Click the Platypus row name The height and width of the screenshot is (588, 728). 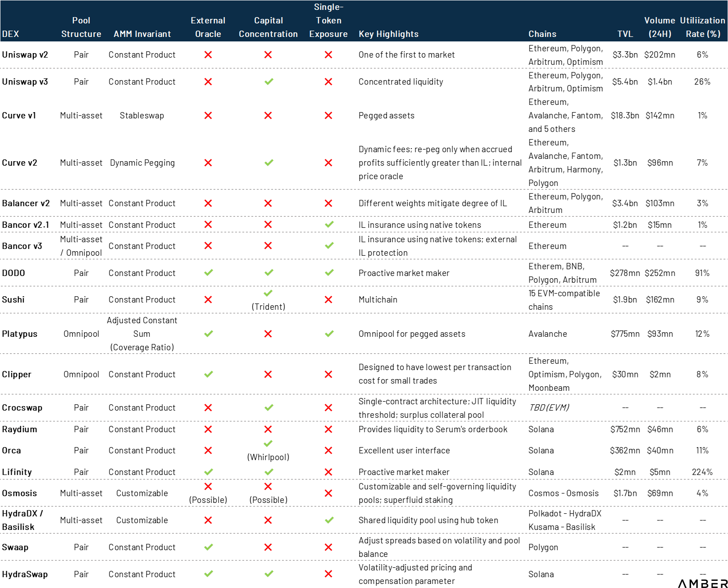[19, 334]
